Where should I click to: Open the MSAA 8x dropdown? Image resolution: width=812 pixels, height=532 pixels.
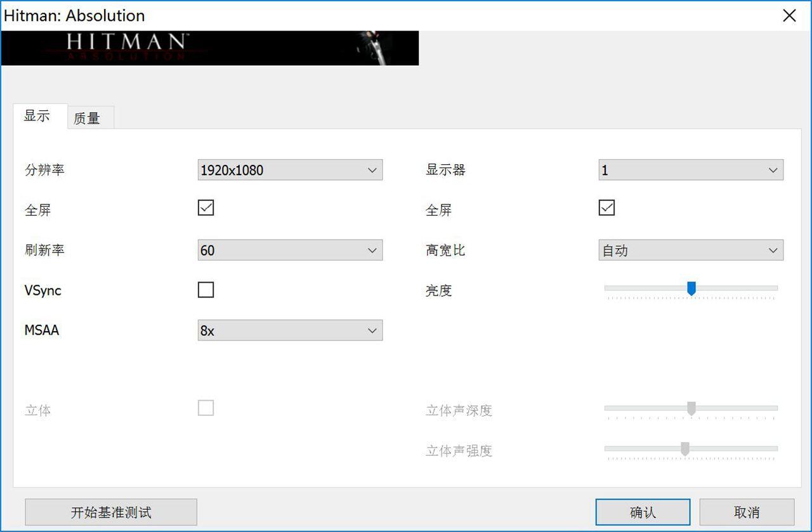pos(290,330)
